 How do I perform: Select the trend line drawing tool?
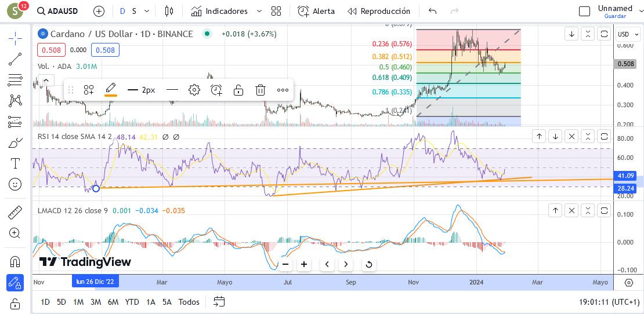click(15, 59)
